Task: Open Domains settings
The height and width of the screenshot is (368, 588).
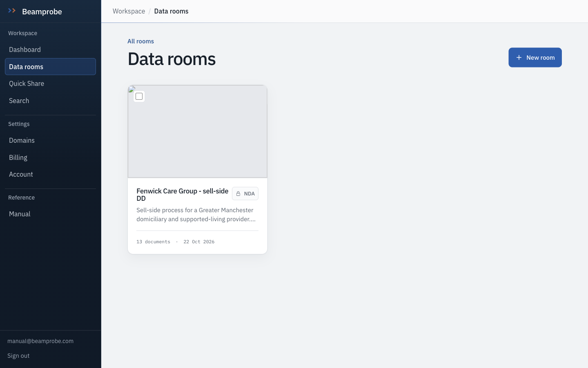Action: tap(50, 140)
